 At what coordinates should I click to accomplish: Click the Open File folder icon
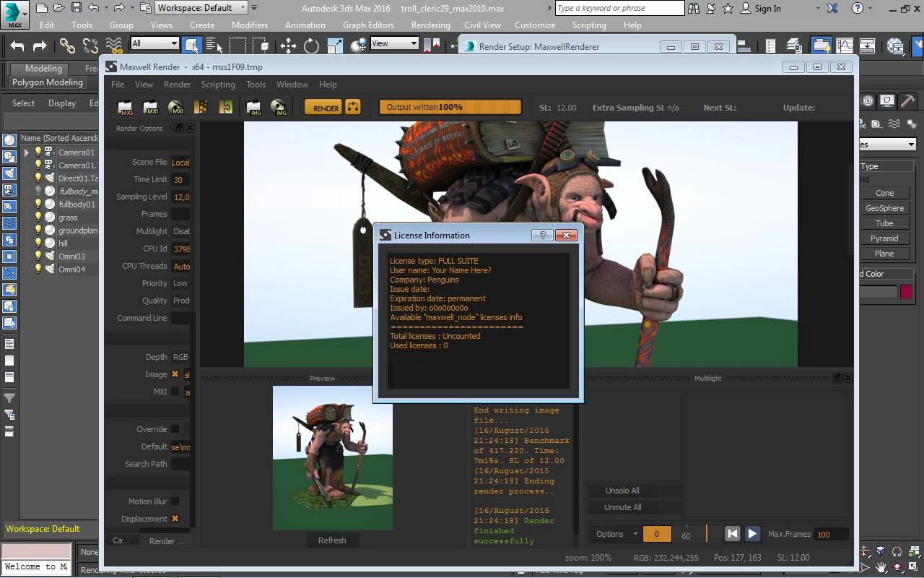click(x=59, y=8)
